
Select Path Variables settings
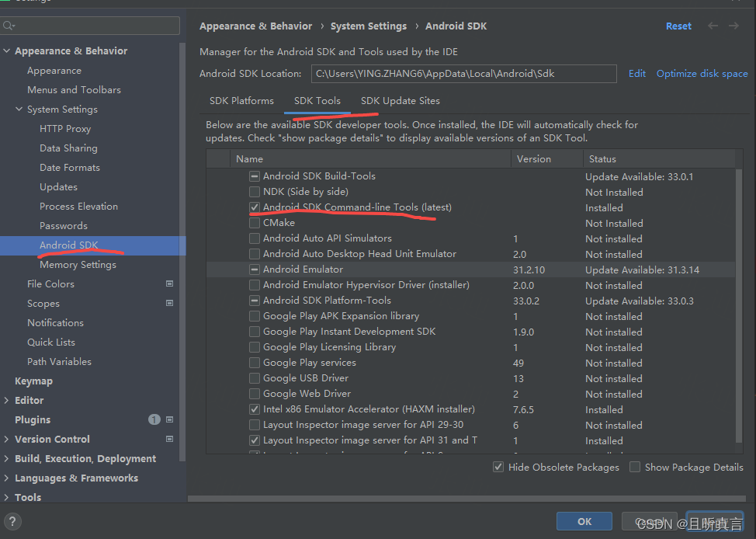(59, 361)
